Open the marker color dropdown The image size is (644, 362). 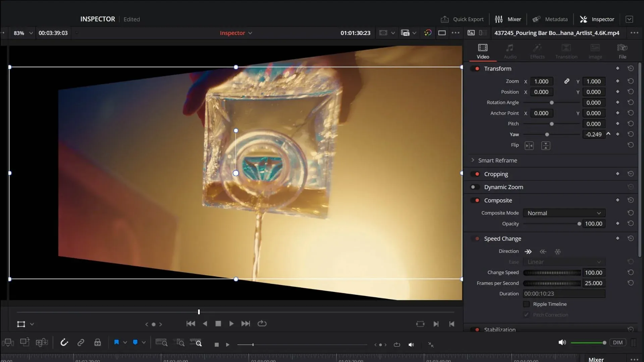point(144,343)
